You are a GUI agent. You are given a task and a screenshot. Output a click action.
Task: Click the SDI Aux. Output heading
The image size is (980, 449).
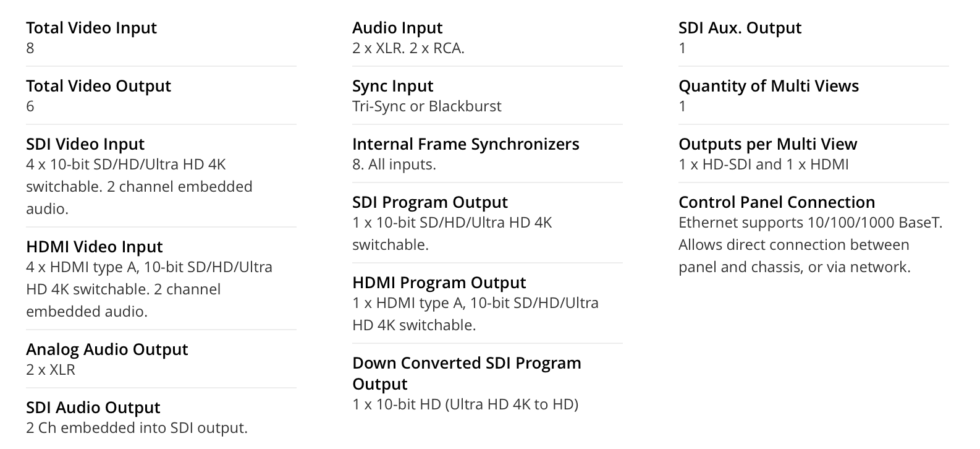point(740,28)
